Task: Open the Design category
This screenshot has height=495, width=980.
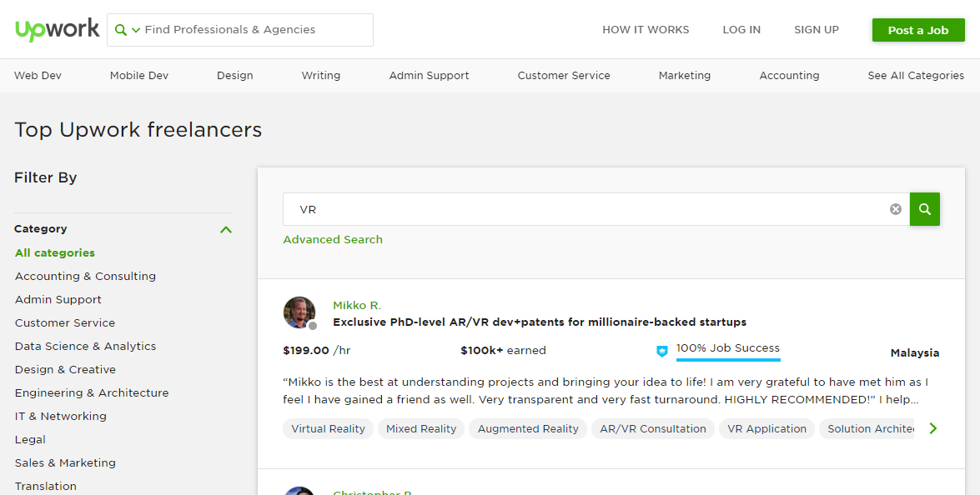Action: (235, 76)
